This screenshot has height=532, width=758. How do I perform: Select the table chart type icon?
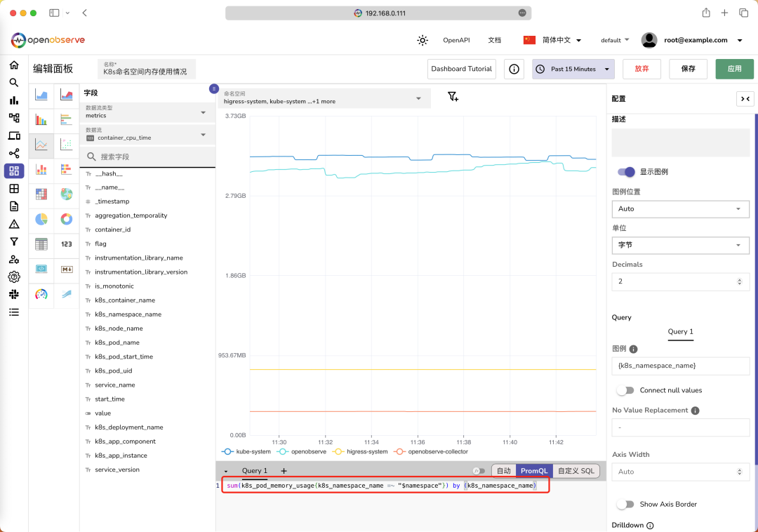tap(41, 244)
